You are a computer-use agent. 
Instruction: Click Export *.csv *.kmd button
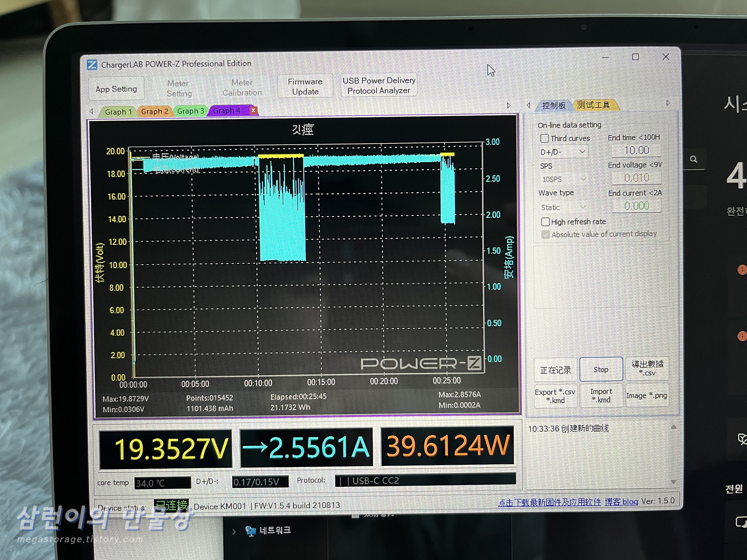pyautogui.click(x=555, y=396)
